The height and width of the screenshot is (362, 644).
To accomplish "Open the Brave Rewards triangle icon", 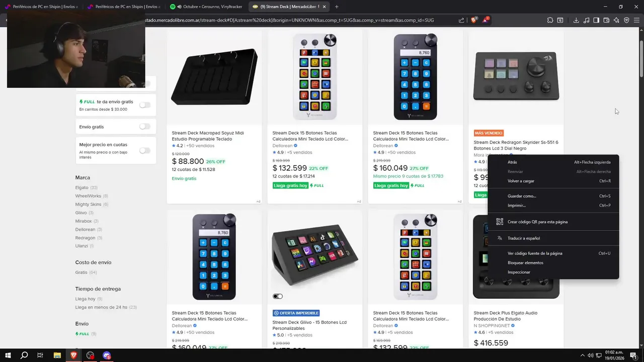I will [486, 20].
